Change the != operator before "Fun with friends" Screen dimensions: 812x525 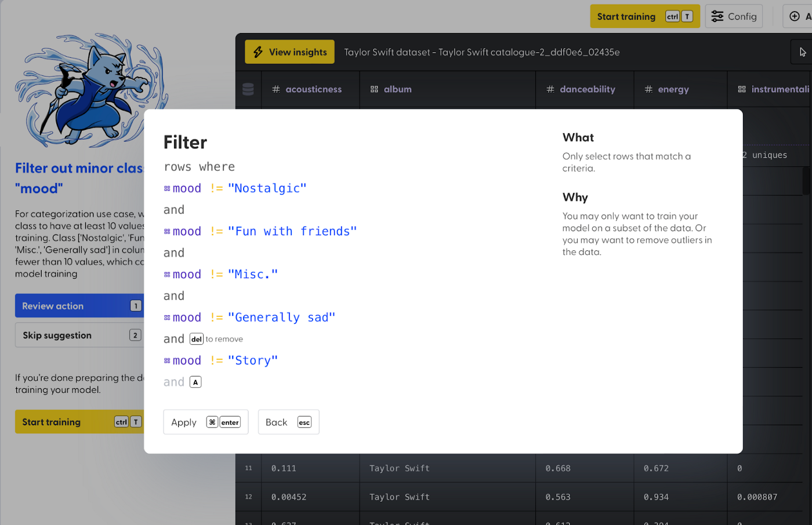(x=216, y=231)
